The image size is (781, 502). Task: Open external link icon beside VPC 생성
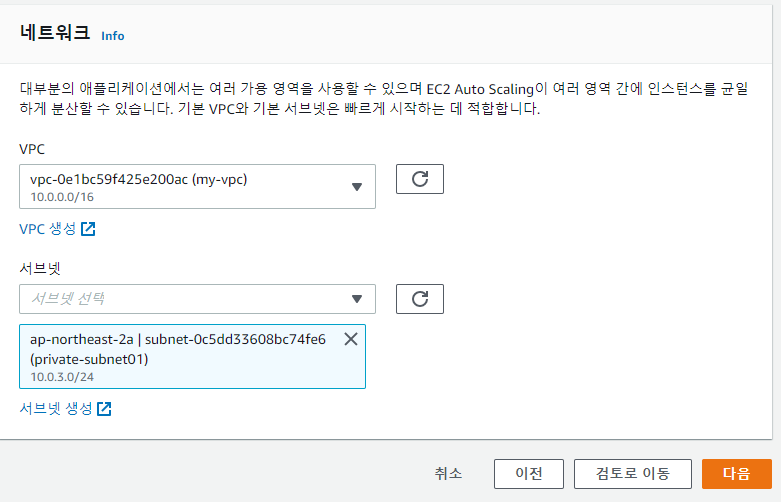pos(88,229)
